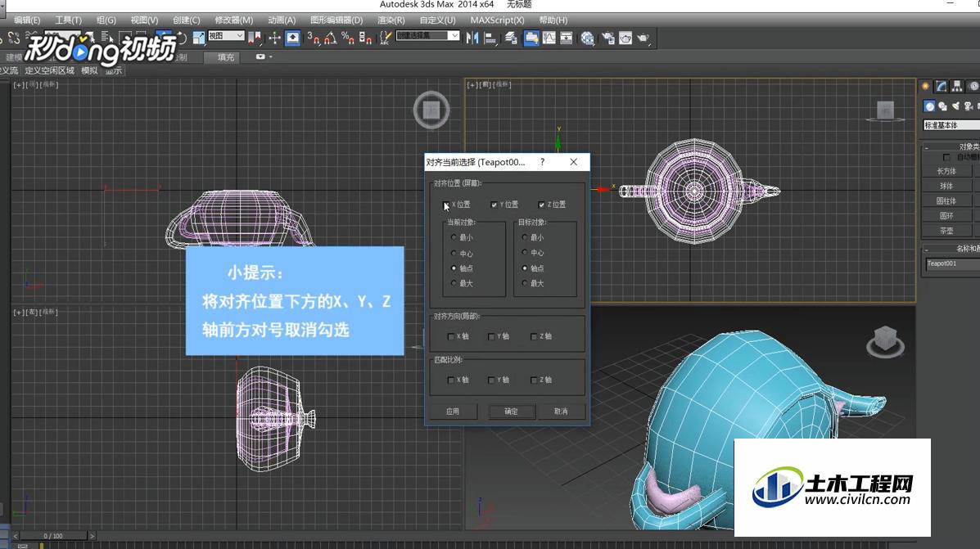The image size is (980, 549).
Task: Select the Lights category icon
Action: (x=955, y=106)
